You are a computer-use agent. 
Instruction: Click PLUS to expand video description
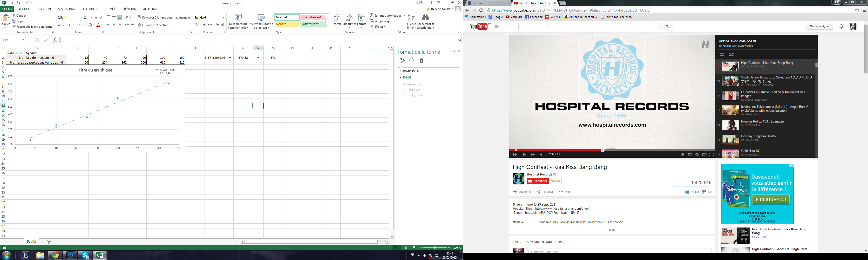point(612,230)
